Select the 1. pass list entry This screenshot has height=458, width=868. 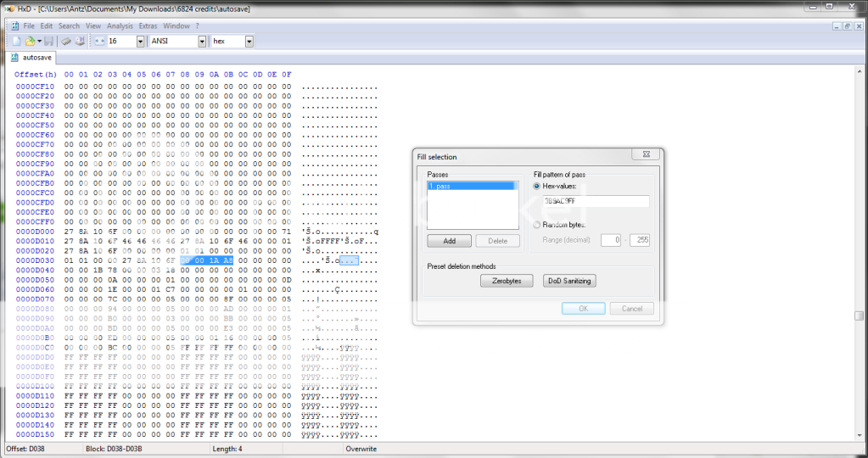[472, 186]
